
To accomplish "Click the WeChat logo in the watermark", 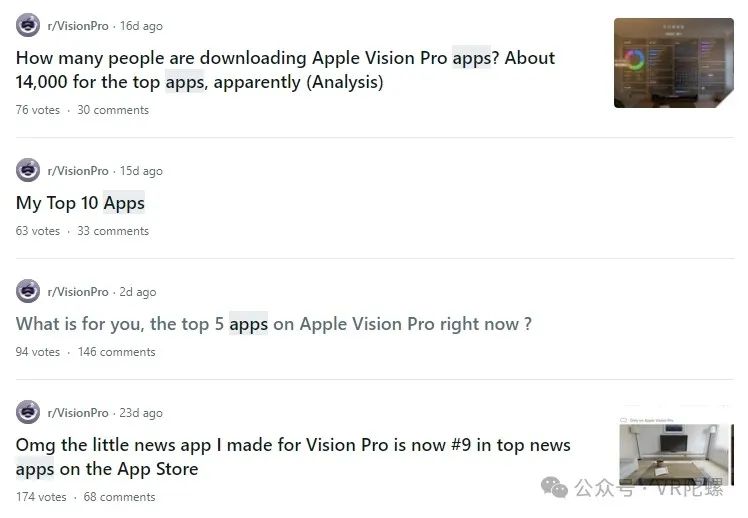I will [554, 487].
